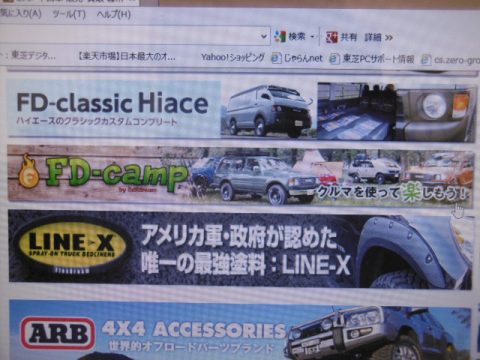Click 世界的オフロードパーツブランド banner text
The width and height of the screenshot is (480, 360).
point(191,347)
